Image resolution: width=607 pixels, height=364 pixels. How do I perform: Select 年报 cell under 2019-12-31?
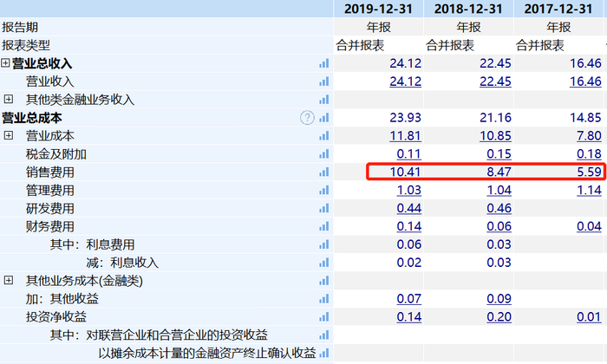click(378, 27)
